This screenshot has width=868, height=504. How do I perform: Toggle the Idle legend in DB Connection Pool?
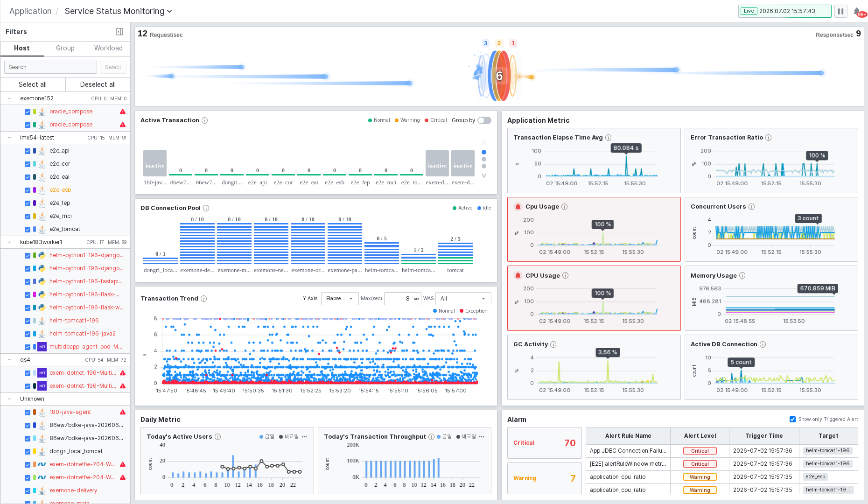tap(484, 208)
